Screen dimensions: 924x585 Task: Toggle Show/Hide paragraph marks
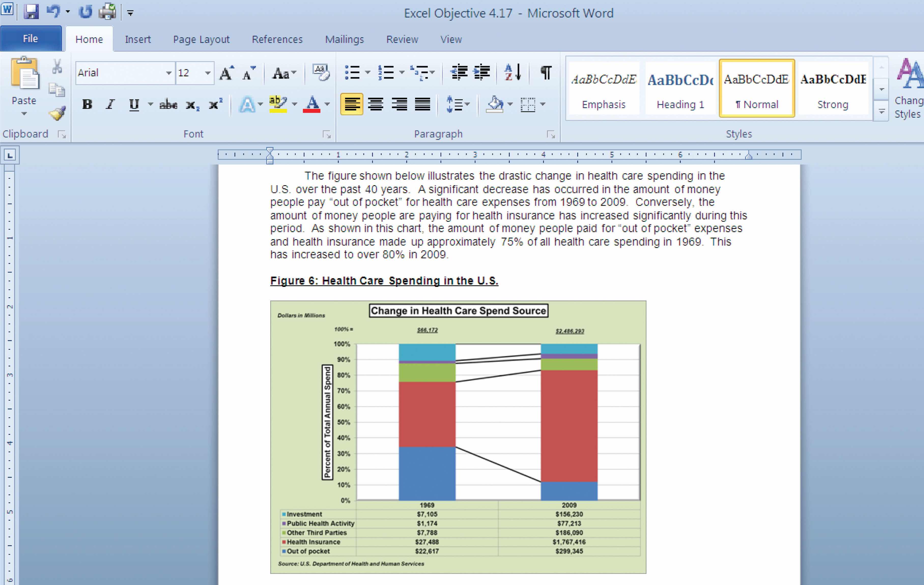coord(546,72)
